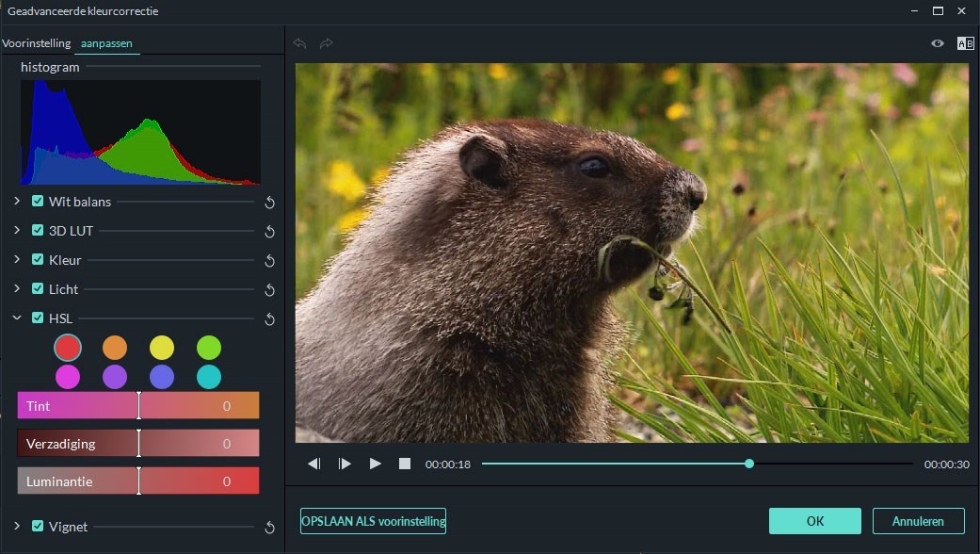Viewport: 980px width, 554px height.
Task: Switch to the Voorinstelling tab
Action: [37, 43]
